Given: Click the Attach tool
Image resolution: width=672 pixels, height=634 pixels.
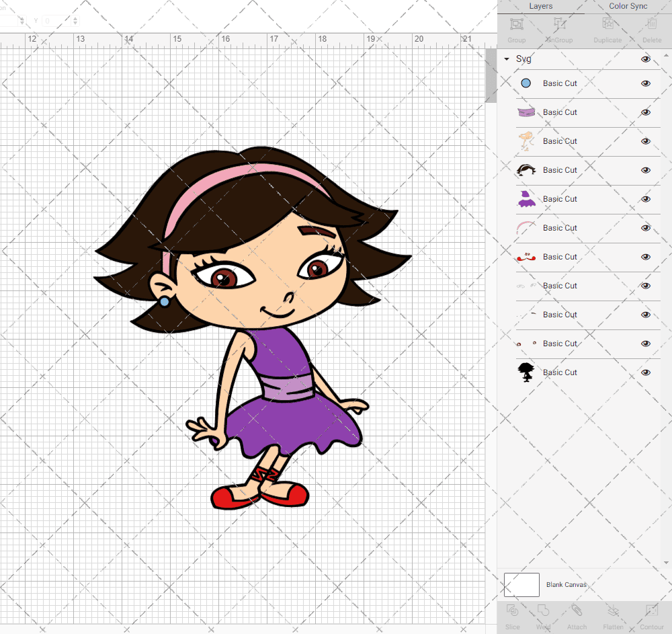Looking at the screenshot, I should (x=577, y=615).
